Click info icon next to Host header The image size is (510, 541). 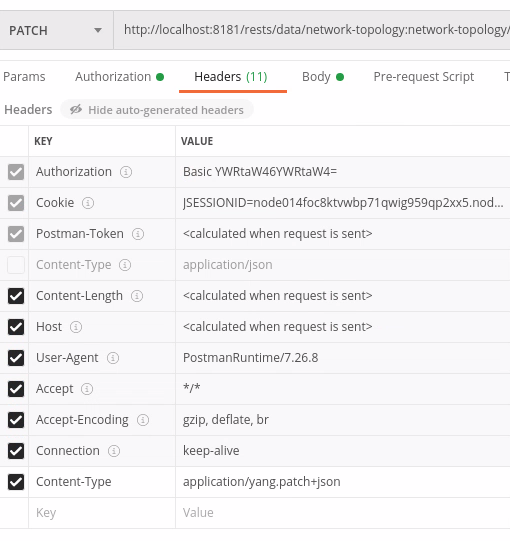[76, 327]
